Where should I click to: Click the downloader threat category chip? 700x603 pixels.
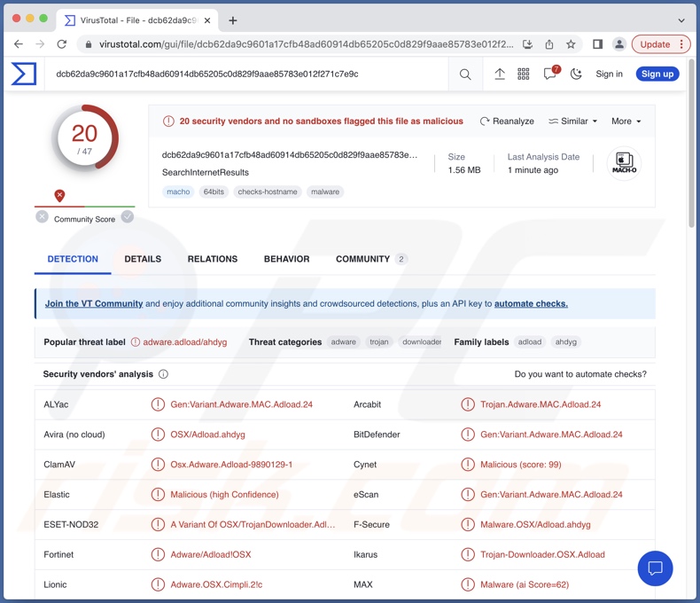[x=420, y=342]
